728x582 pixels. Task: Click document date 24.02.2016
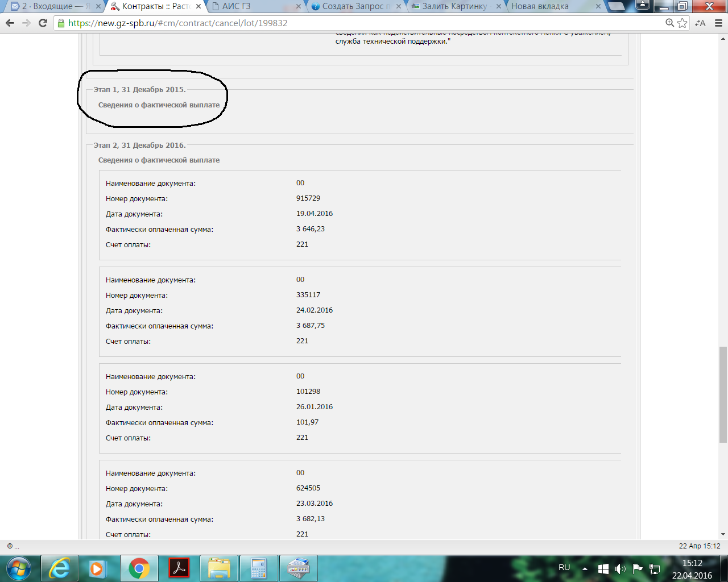point(315,310)
